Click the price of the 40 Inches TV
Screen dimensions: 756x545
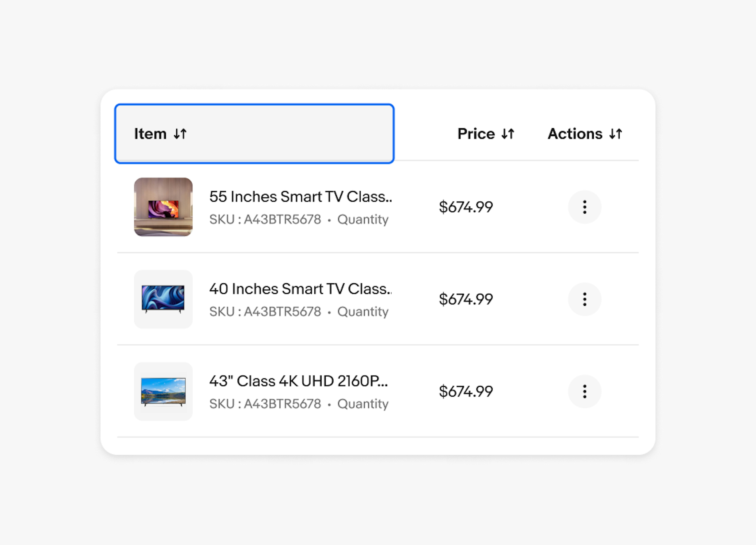(x=466, y=299)
